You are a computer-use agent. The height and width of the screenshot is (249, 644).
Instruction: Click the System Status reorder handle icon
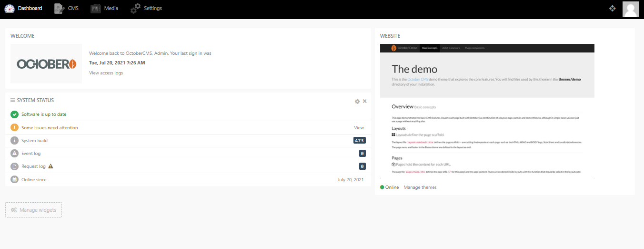coord(13,101)
